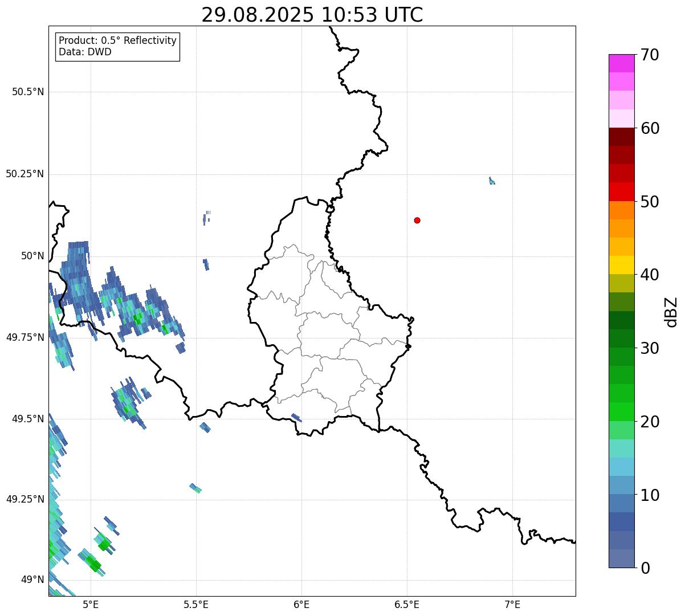Pick the magenta top colorbar swatch
This screenshot has height=616, width=685.
(x=622, y=63)
